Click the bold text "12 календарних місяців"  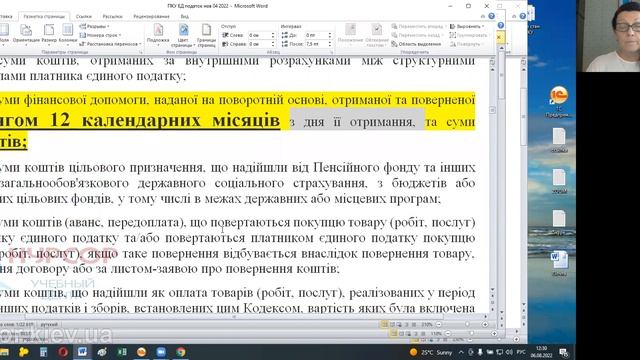[165, 120]
